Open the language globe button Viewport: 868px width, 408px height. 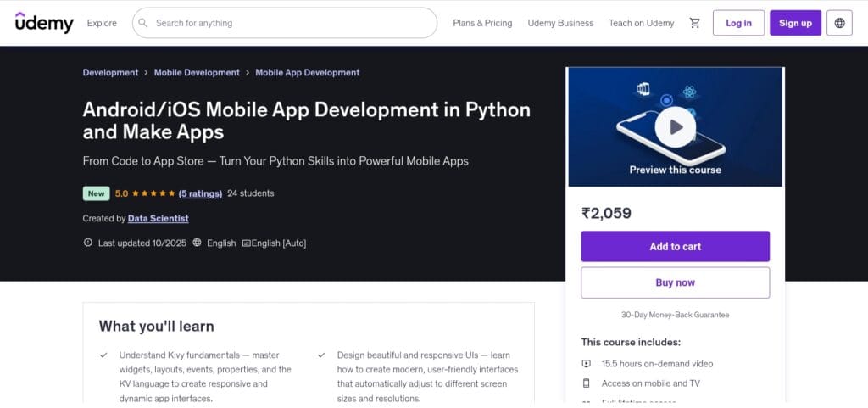point(839,23)
